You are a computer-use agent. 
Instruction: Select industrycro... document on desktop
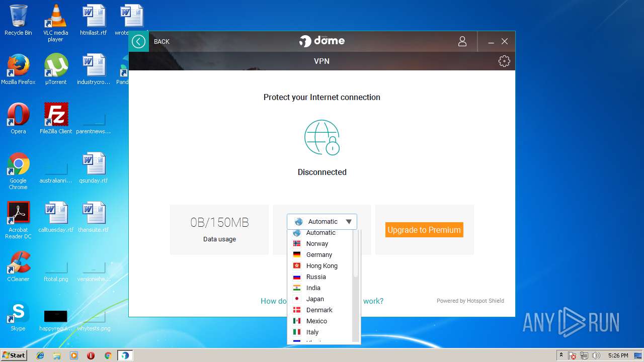(x=94, y=69)
